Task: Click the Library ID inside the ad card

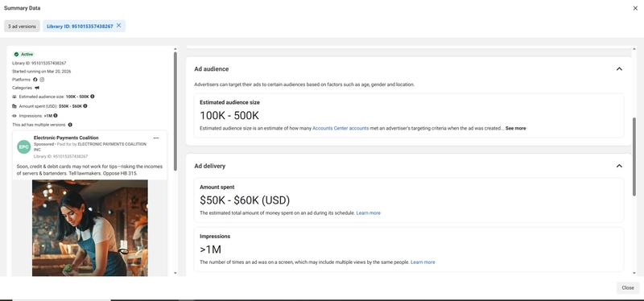Action: click(61, 156)
